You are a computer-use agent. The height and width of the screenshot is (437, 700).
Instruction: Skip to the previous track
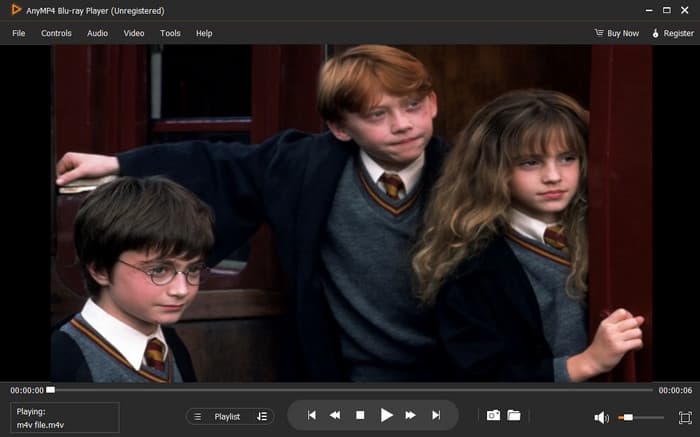click(312, 415)
